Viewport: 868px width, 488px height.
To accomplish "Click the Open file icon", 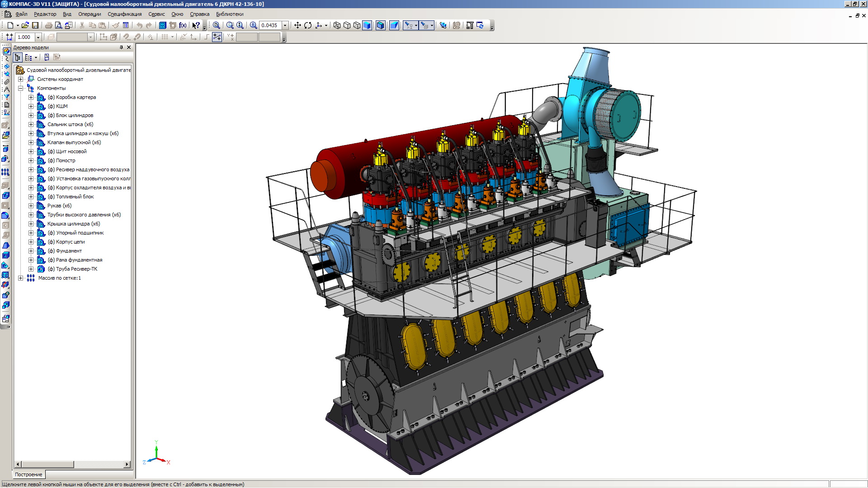I will pos(25,25).
